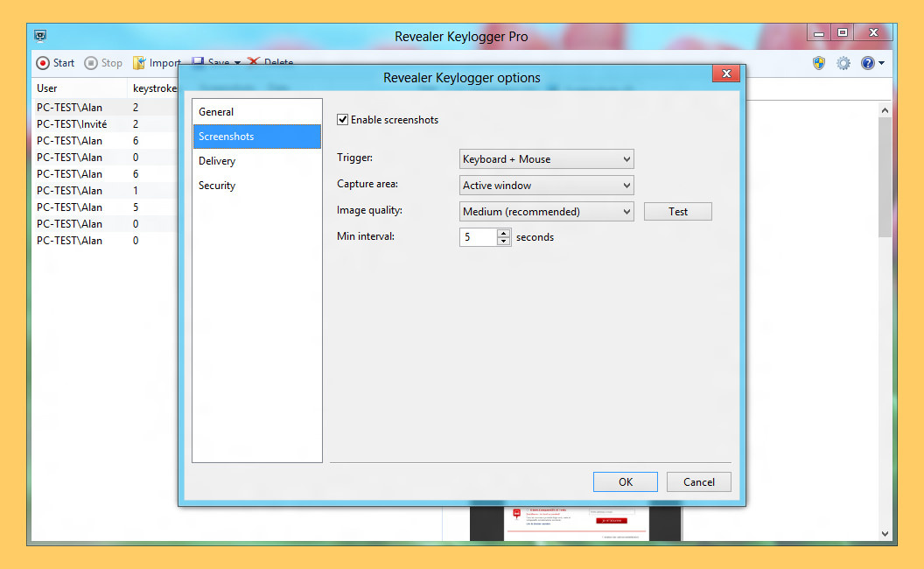Expand the Capture area dropdown
Image resolution: width=924 pixels, height=569 pixels.
click(547, 186)
